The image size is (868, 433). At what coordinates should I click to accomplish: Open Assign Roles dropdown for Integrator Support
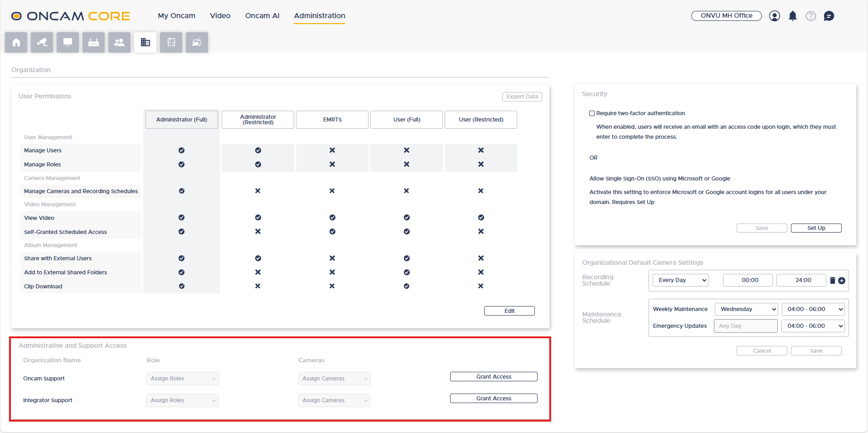pos(183,400)
